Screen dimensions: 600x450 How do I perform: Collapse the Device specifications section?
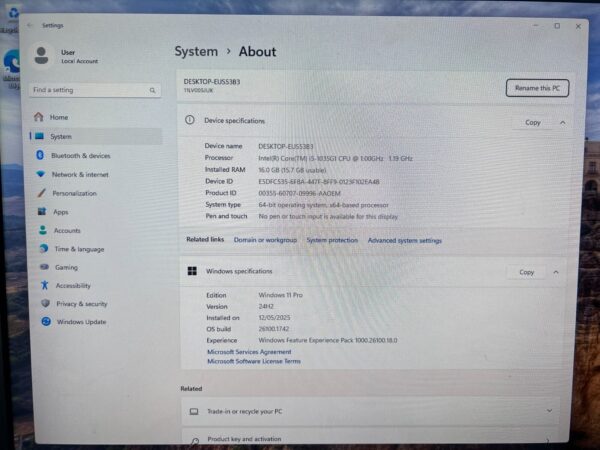pyautogui.click(x=562, y=123)
